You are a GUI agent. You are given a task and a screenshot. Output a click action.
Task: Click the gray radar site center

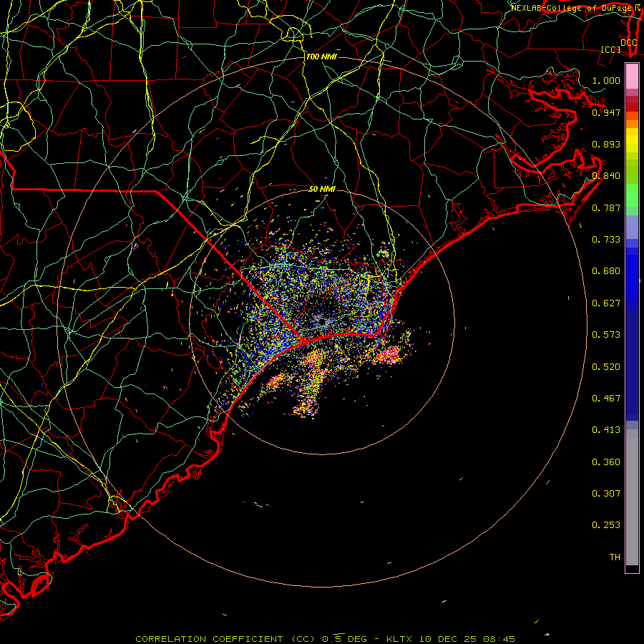coord(322,322)
